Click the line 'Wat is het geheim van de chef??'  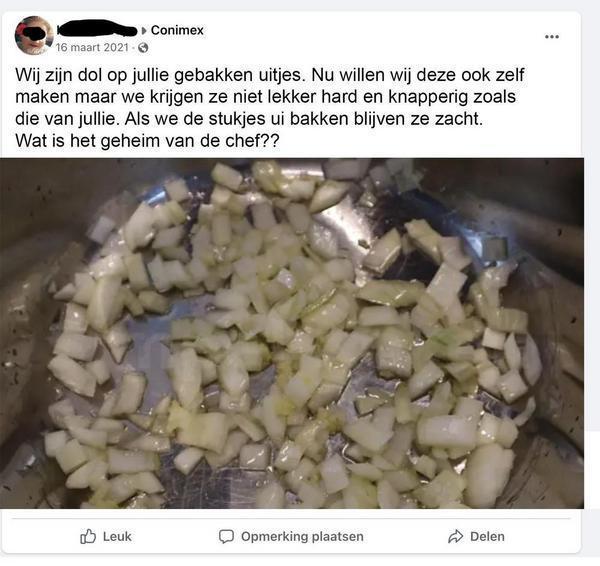tap(147, 141)
